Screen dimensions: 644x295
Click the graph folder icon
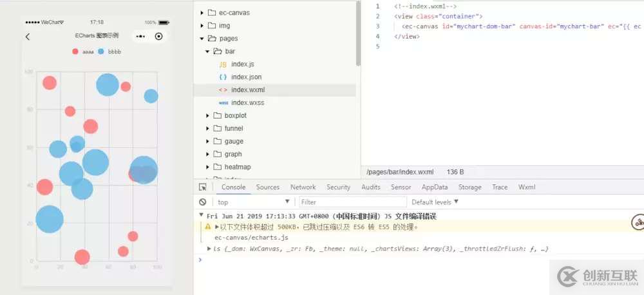pyautogui.click(x=218, y=154)
